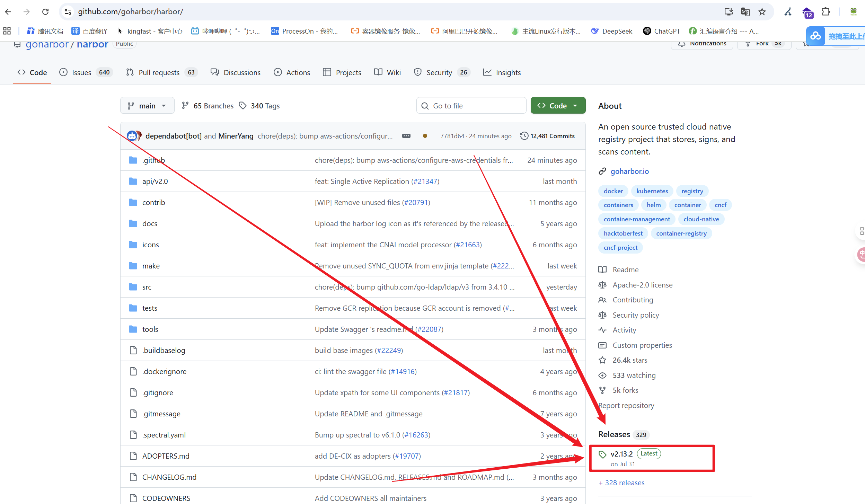
Task: Open the green Code dropdown button
Action: pyautogui.click(x=558, y=106)
